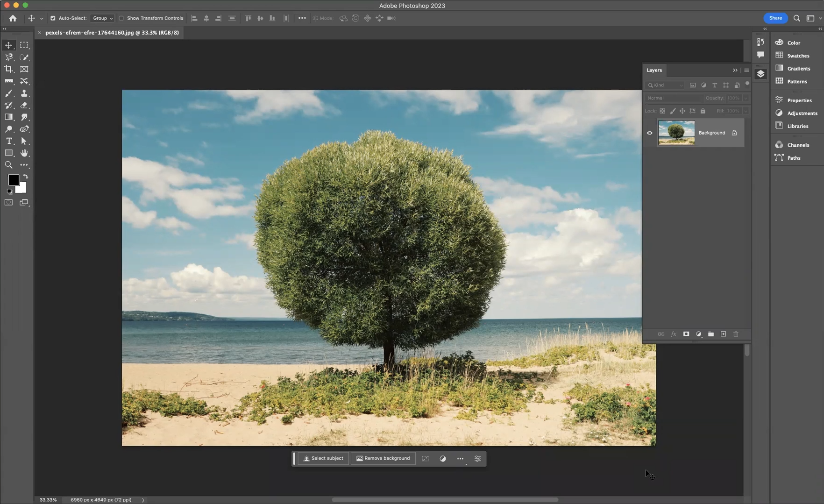Open the Kind filter dropdown in Layers
This screenshot has height=504, width=824.
[666, 85]
